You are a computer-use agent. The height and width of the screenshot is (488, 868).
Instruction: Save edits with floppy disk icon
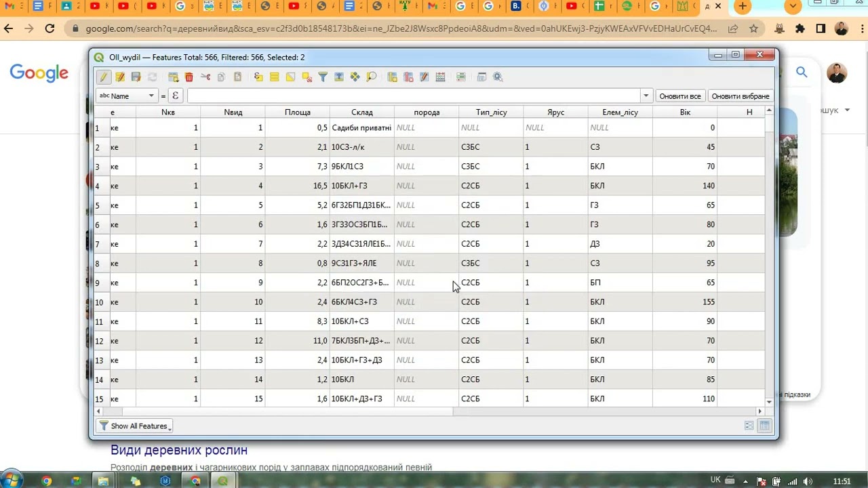(136, 77)
